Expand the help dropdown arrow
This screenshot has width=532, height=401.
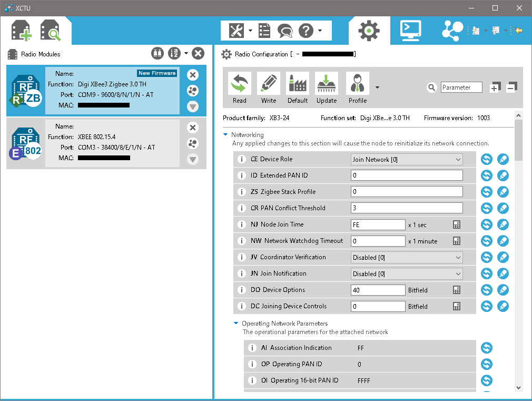coord(320,31)
